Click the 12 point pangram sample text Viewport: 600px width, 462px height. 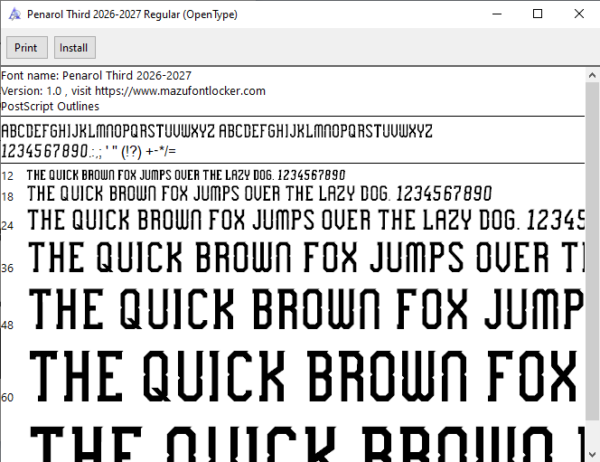186,175
